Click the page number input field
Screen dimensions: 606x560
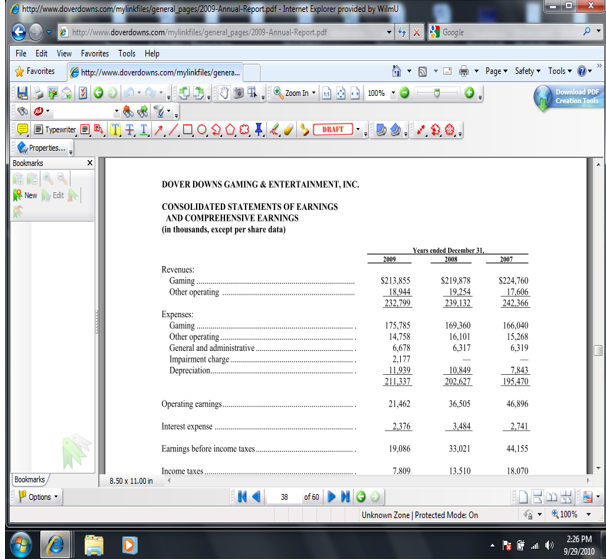coord(285,497)
